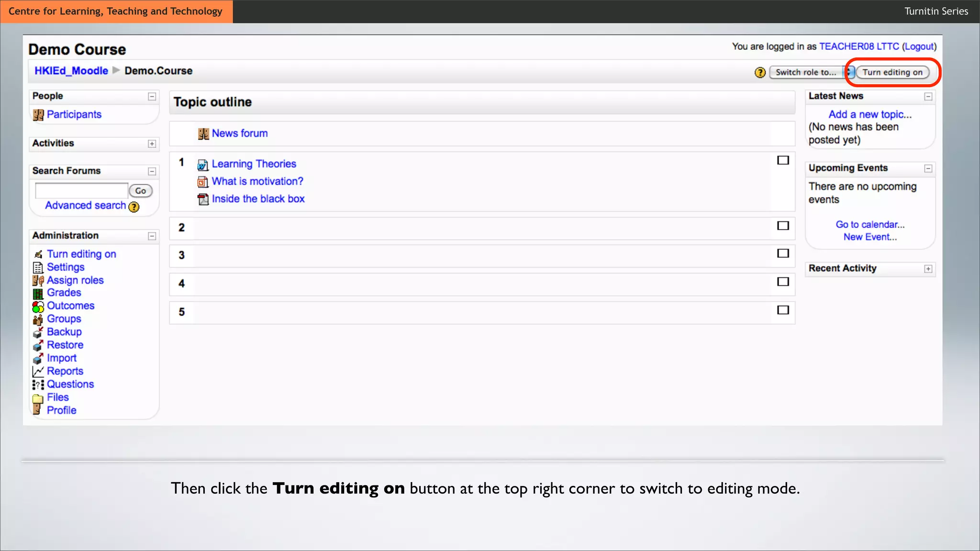Click the Files folder icon
The image size is (980, 551).
38,398
